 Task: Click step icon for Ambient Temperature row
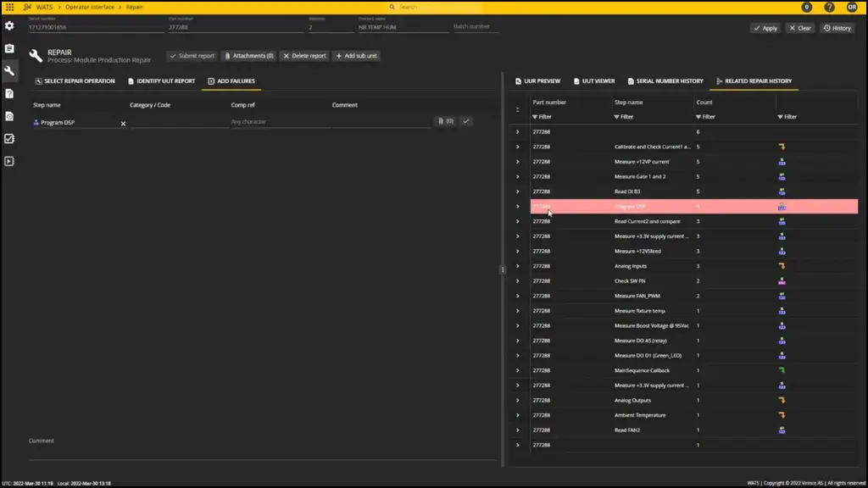pyautogui.click(x=782, y=415)
